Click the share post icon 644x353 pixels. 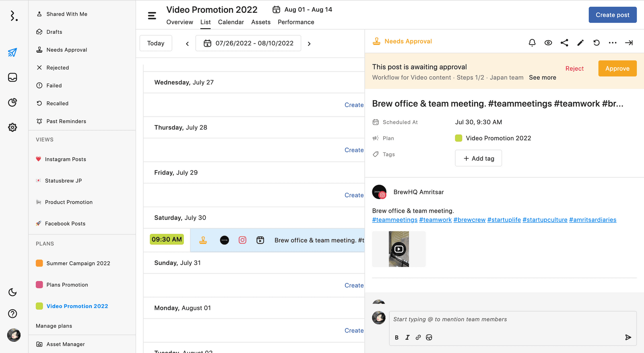point(564,43)
